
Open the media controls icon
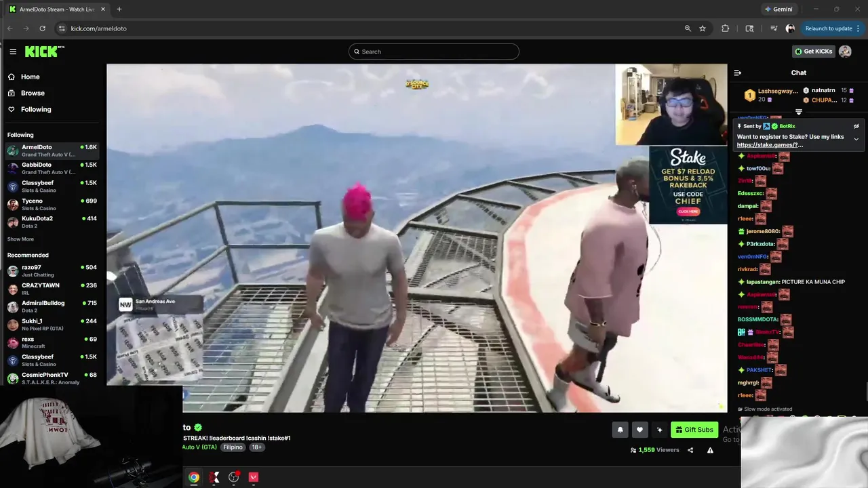click(x=774, y=28)
